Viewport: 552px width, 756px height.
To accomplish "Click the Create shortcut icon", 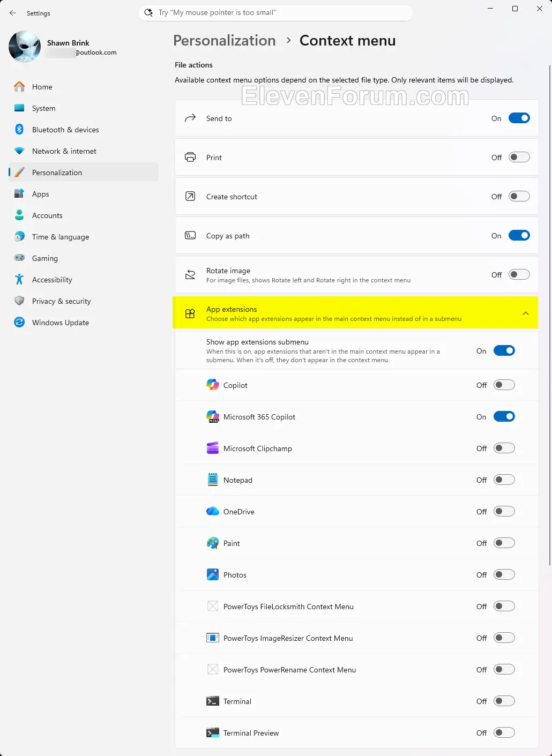I will 190,196.
